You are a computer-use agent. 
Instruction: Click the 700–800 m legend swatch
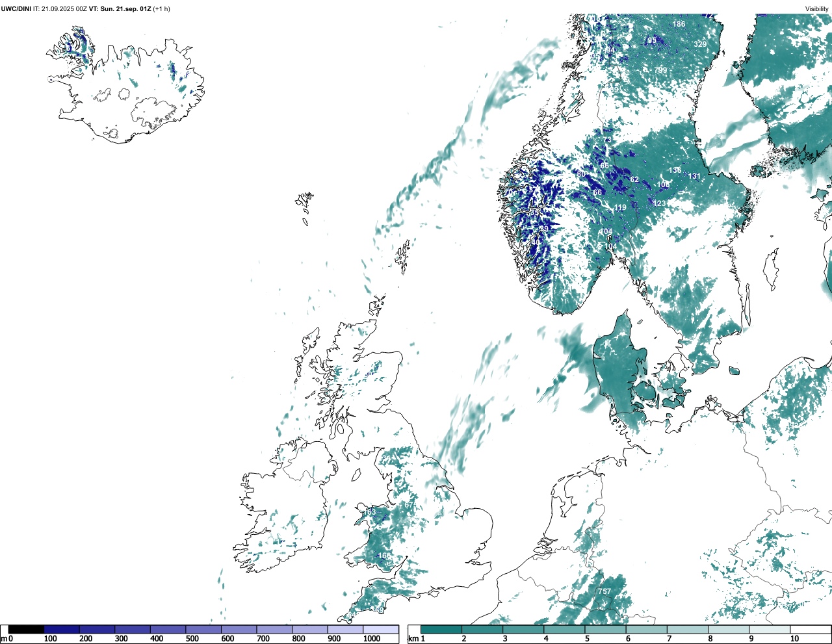tap(274, 629)
